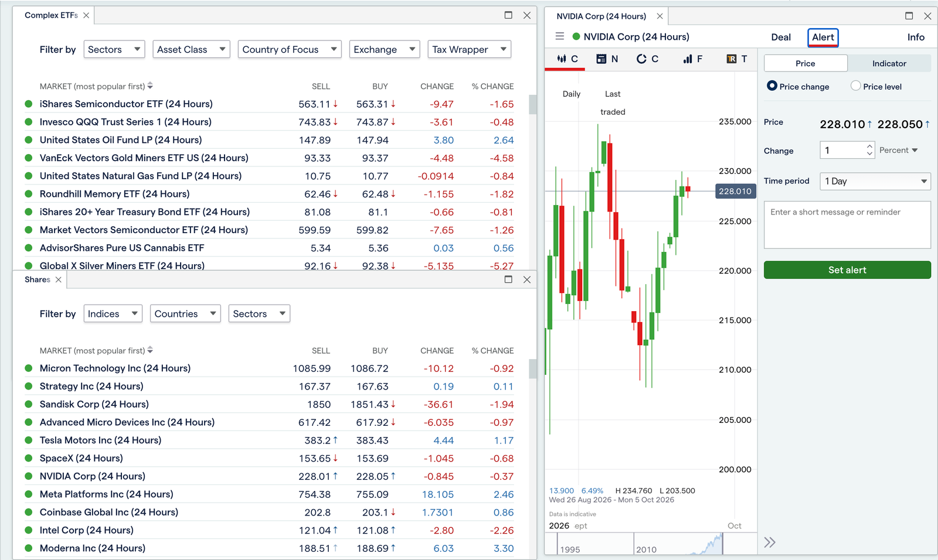Open Meta Platforms Inc (24 Hours) row
This screenshot has width=938, height=560.
point(270,494)
